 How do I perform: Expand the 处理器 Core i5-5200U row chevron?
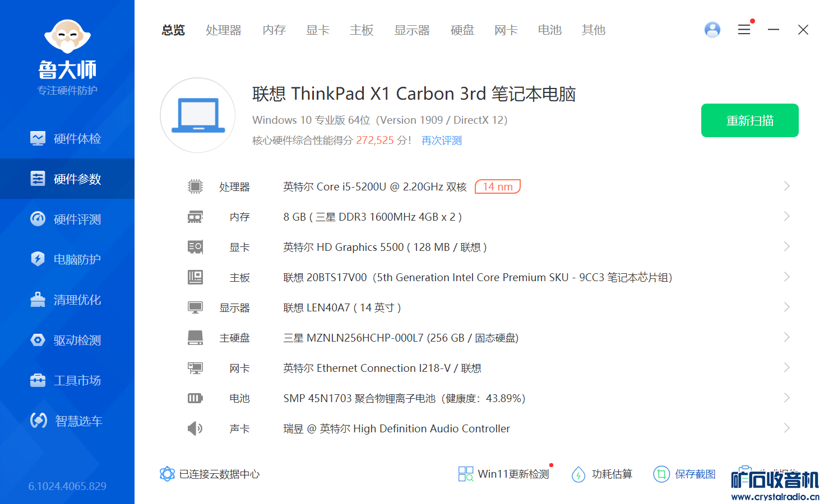[x=786, y=186]
